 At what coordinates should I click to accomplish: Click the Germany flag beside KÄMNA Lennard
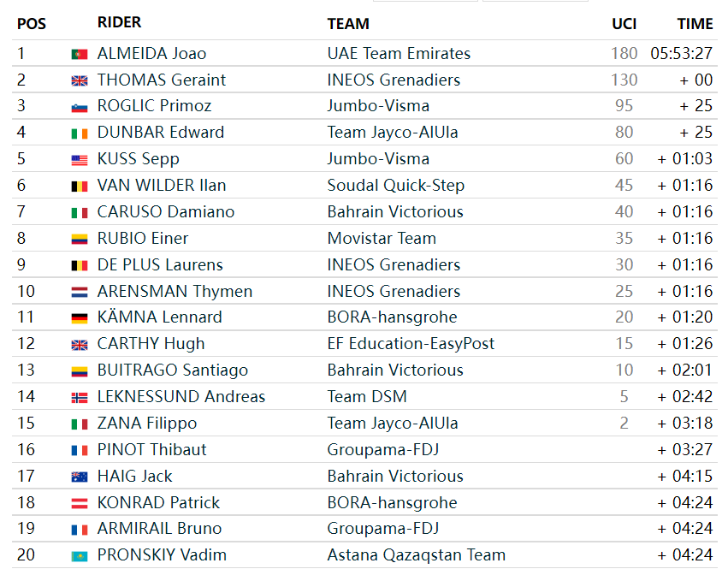click(x=80, y=318)
